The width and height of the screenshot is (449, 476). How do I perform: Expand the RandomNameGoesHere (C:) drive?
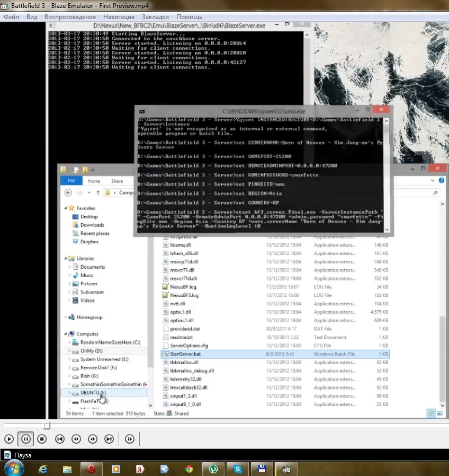point(70,342)
